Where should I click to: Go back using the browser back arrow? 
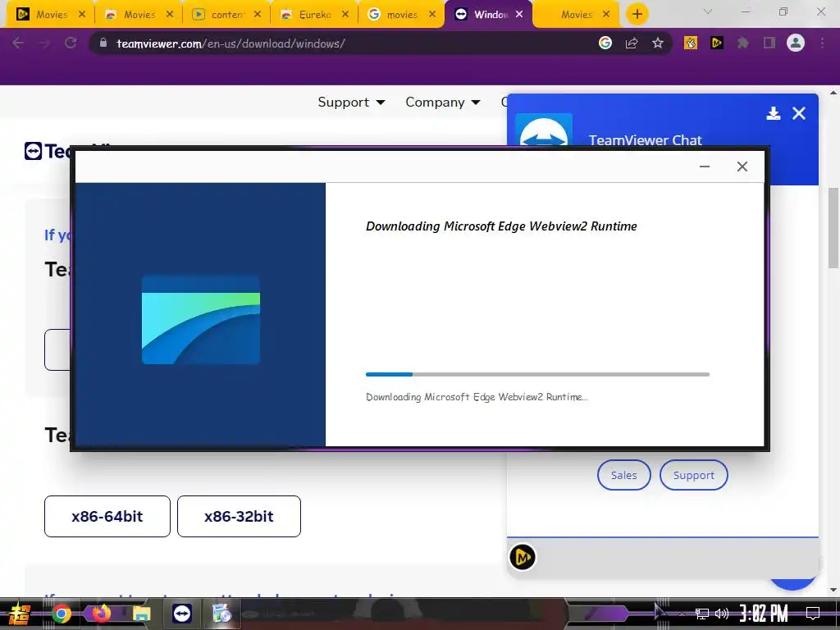[x=18, y=43]
